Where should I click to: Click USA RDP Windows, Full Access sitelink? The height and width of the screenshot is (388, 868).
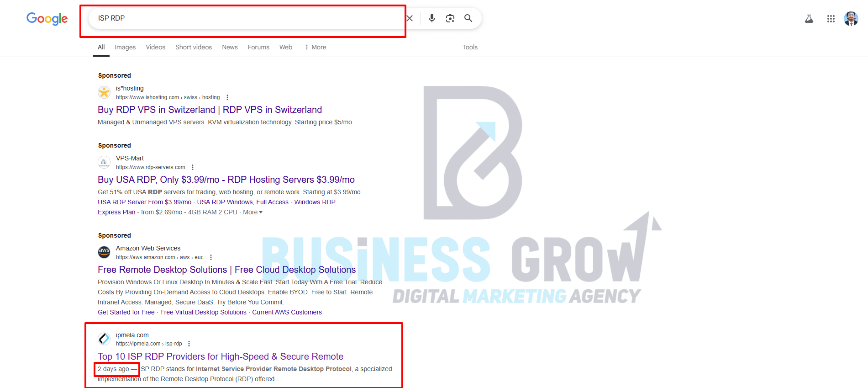click(x=242, y=202)
